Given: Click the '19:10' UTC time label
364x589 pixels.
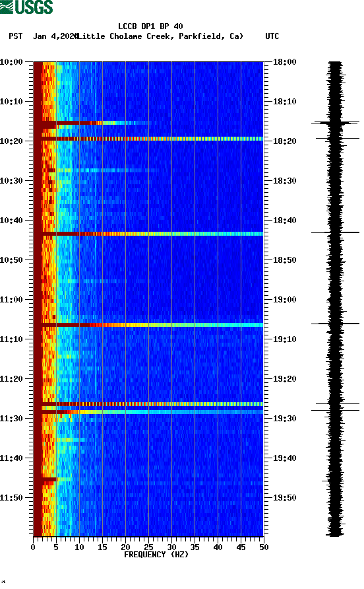Looking at the screenshot, I should tap(284, 339).
